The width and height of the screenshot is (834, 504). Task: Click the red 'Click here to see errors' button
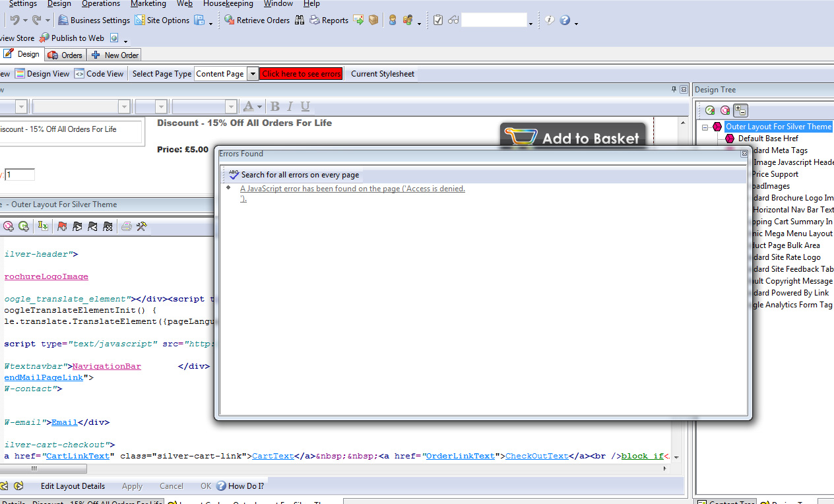301,74
